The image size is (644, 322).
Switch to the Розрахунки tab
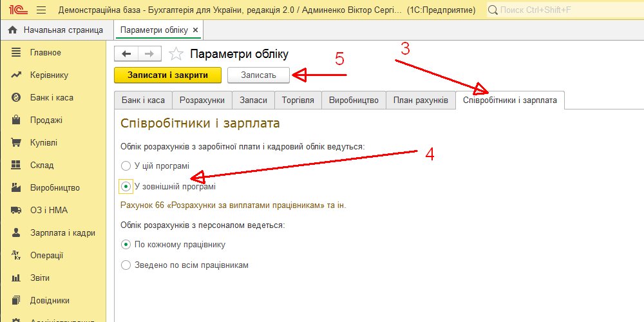(x=202, y=100)
